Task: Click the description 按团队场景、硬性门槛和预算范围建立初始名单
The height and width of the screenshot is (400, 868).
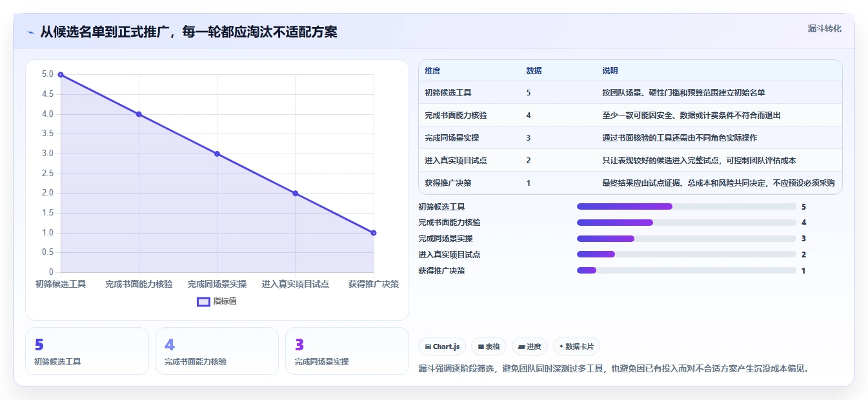Action: pyautogui.click(x=683, y=92)
